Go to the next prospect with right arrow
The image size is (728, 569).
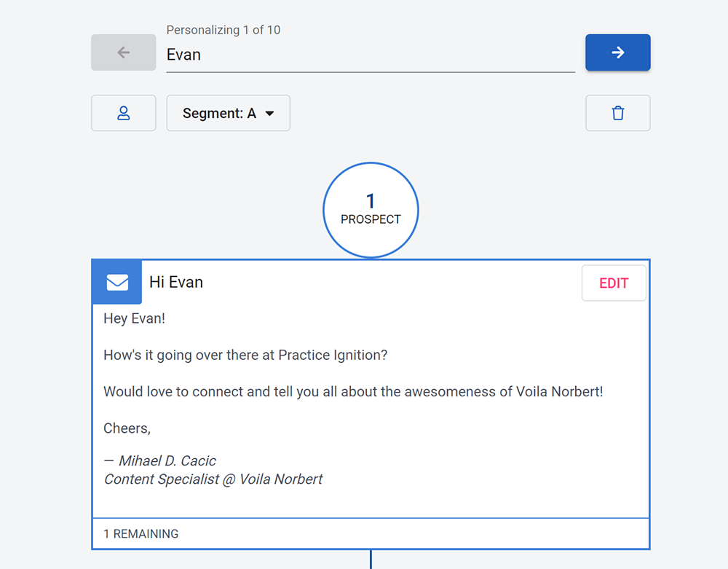pos(617,52)
